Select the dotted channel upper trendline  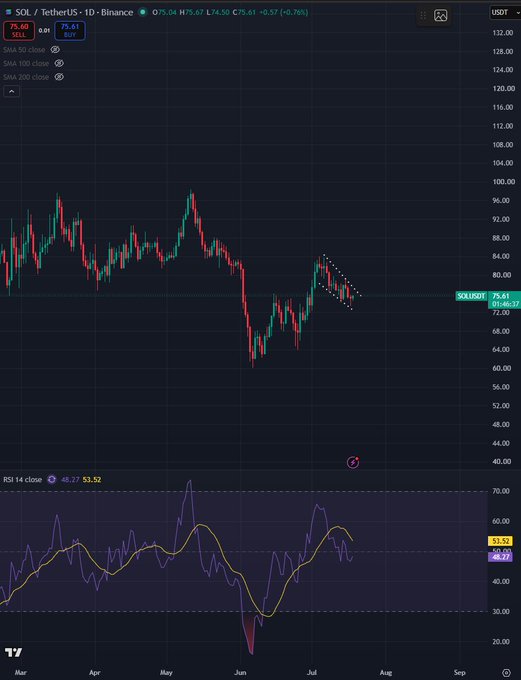pyautogui.click(x=343, y=276)
